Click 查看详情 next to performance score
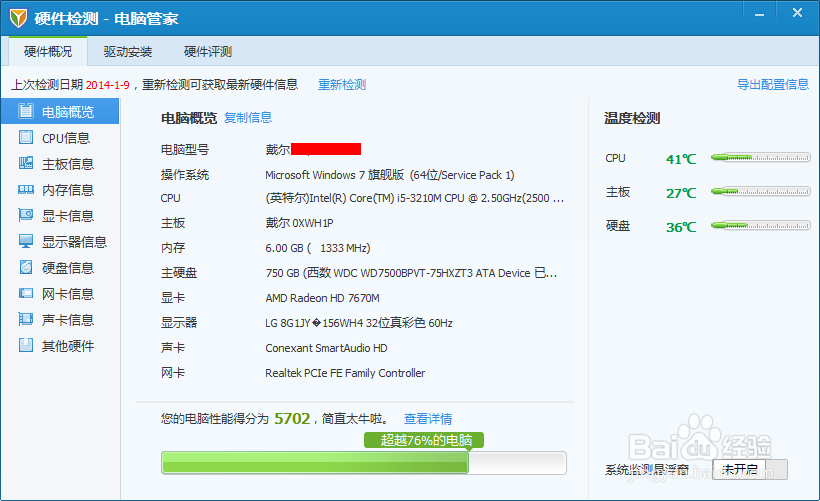The image size is (820, 501). [428, 419]
